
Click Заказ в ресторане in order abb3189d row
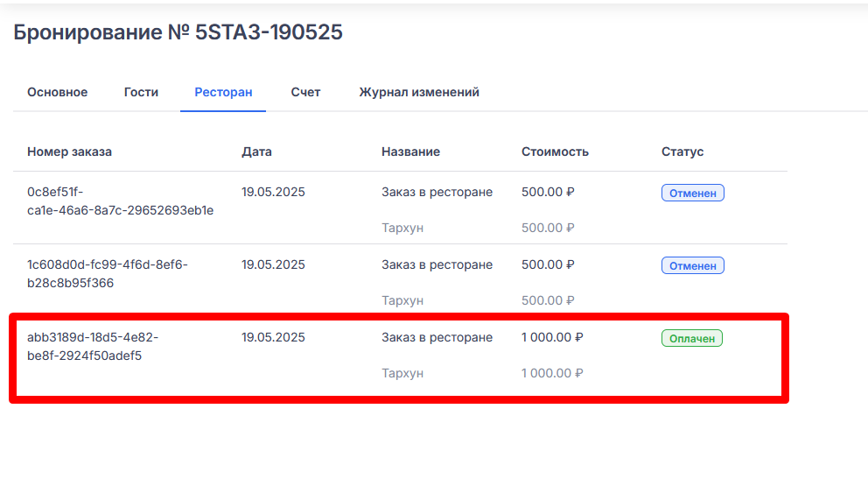(x=437, y=337)
